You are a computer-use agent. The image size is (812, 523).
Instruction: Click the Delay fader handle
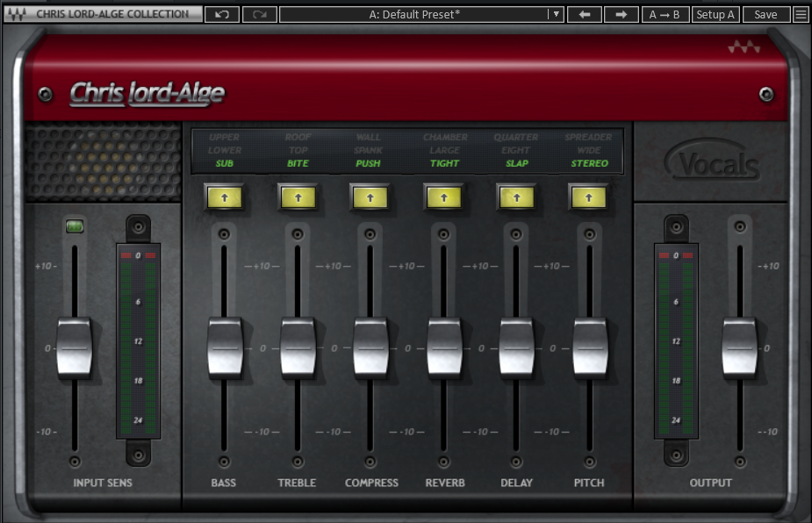coord(516,347)
